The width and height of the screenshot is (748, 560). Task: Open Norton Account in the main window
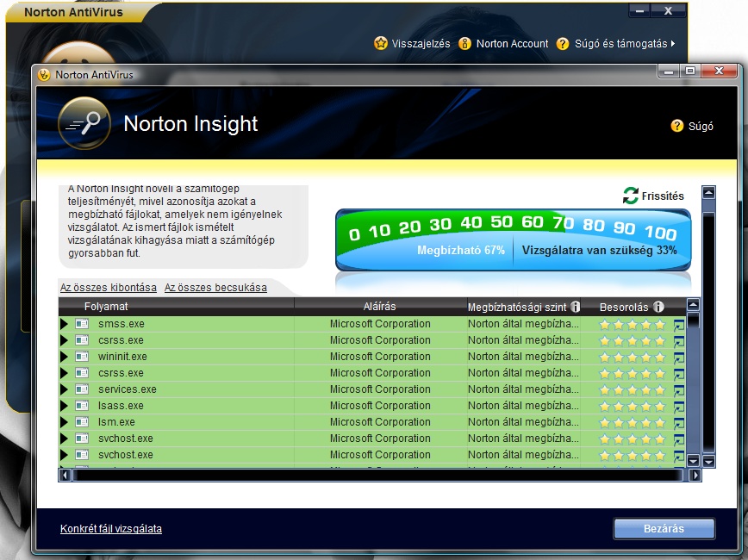(x=513, y=44)
